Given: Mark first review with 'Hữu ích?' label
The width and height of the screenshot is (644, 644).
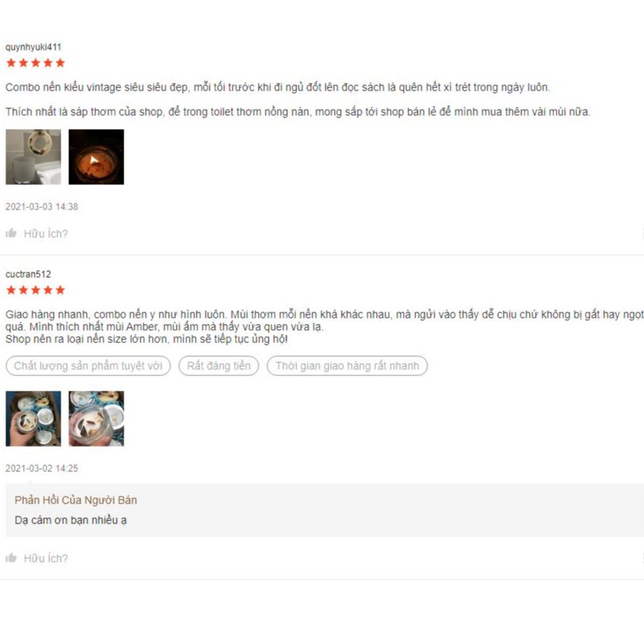Looking at the screenshot, I should (45, 233).
